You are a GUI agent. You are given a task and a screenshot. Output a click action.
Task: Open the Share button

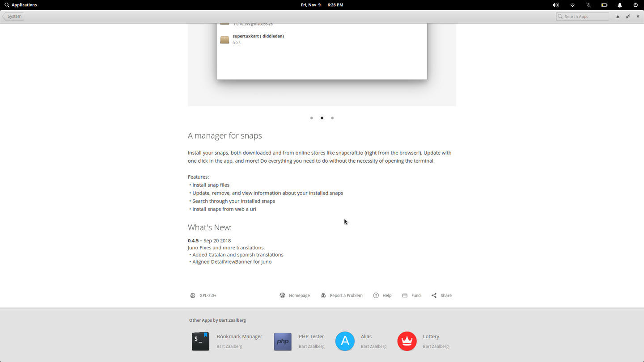coord(441,295)
